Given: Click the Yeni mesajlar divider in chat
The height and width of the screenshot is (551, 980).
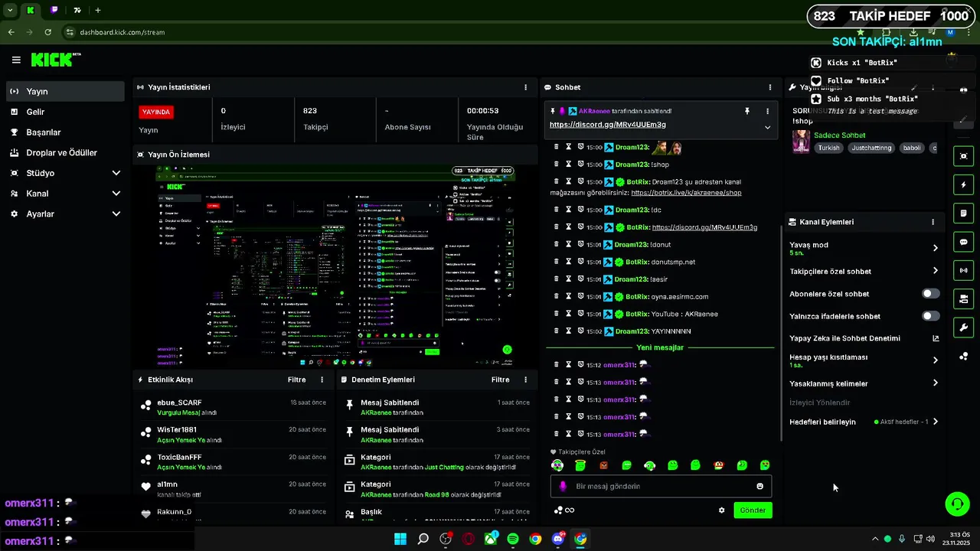Looking at the screenshot, I should pyautogui.click(x=660, y=347).
